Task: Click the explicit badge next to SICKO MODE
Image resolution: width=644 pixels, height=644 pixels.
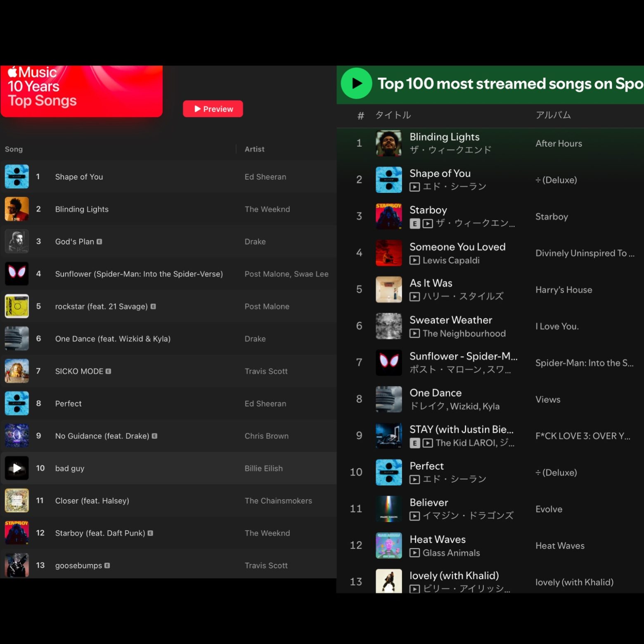Action: click(108, 371)
